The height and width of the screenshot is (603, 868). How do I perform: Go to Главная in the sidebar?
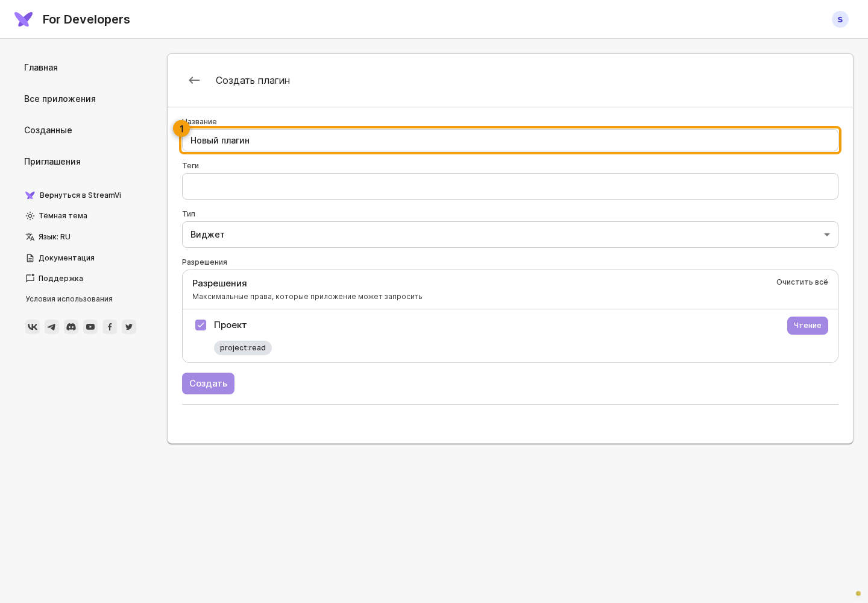(41, 68)
